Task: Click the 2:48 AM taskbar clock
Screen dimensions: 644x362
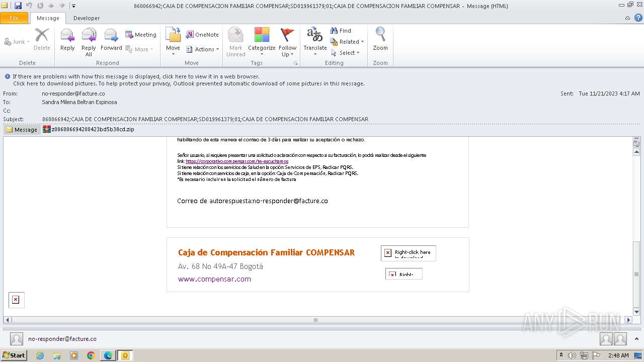Action: [x=618, y=355]
